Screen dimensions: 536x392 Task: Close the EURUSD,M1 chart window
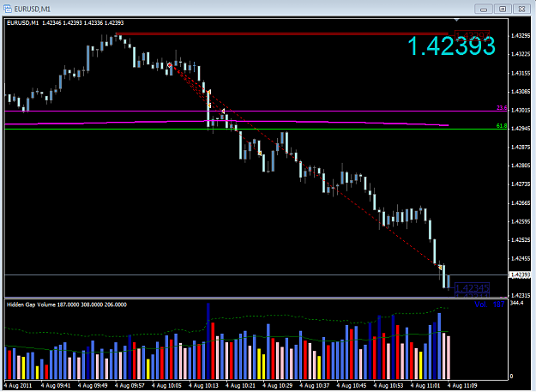point(521,9)
